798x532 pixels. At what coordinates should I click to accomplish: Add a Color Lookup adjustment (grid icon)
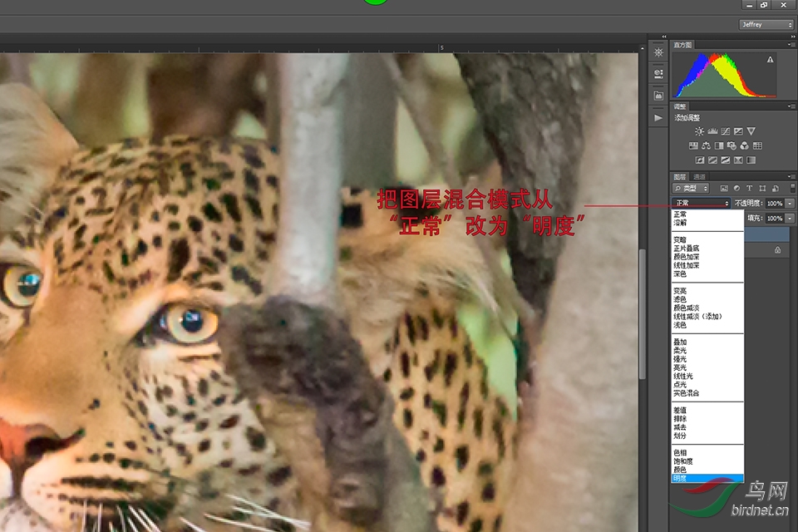[758, 145]
